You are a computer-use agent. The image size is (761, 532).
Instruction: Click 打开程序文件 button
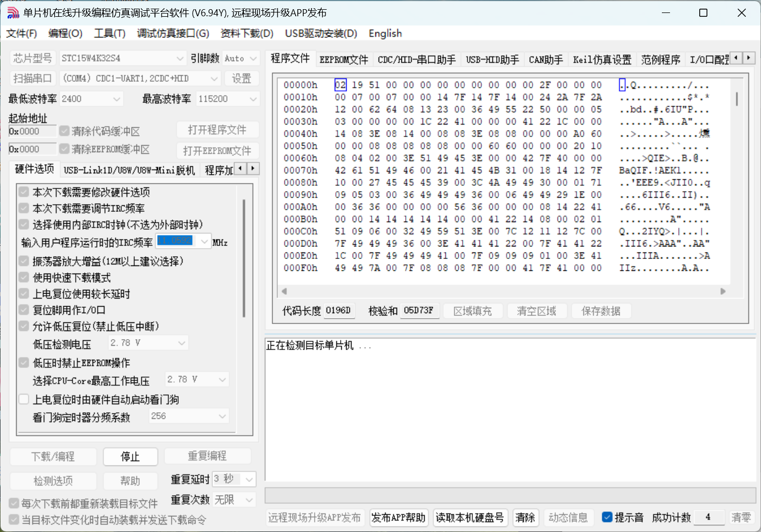217,130
